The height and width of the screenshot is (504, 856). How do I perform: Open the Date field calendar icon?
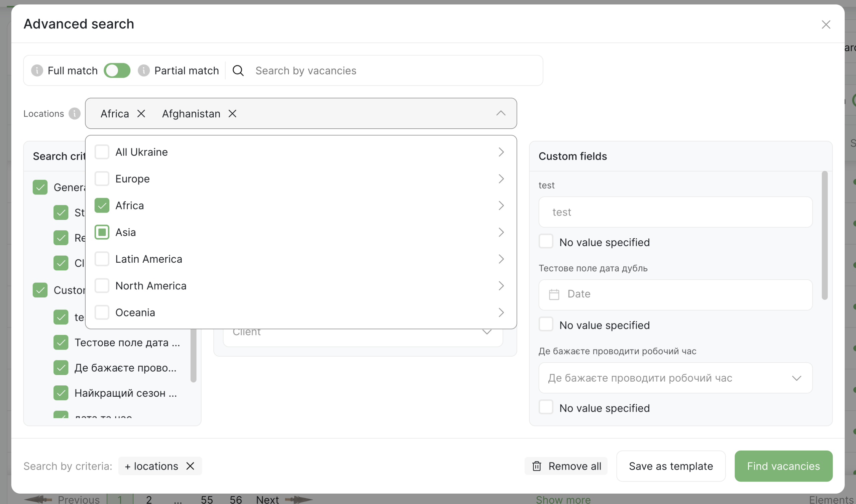pyautogui.click(x=554, y=294)
